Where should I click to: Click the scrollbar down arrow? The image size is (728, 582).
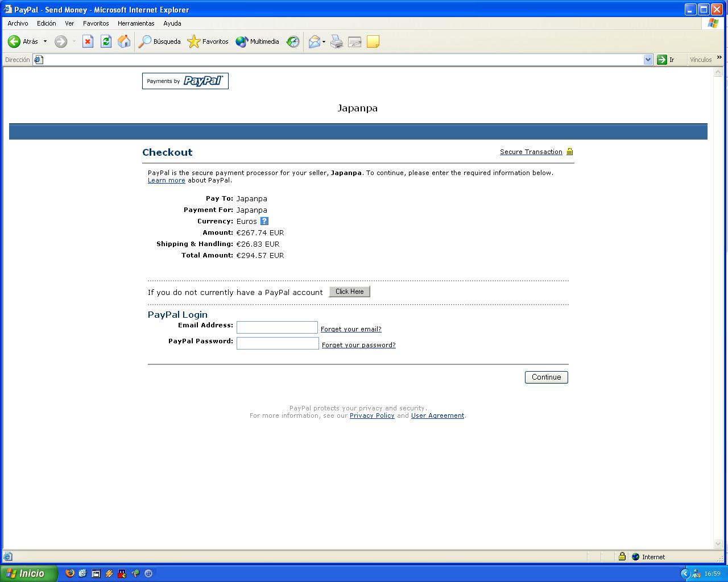[x=718, y=544]
